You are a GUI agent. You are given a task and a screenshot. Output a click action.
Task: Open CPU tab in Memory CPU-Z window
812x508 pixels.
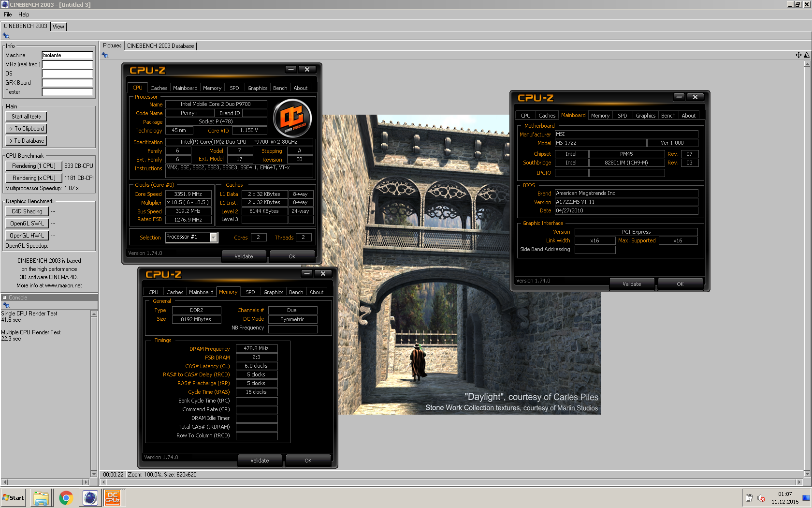tap(153, 292)
